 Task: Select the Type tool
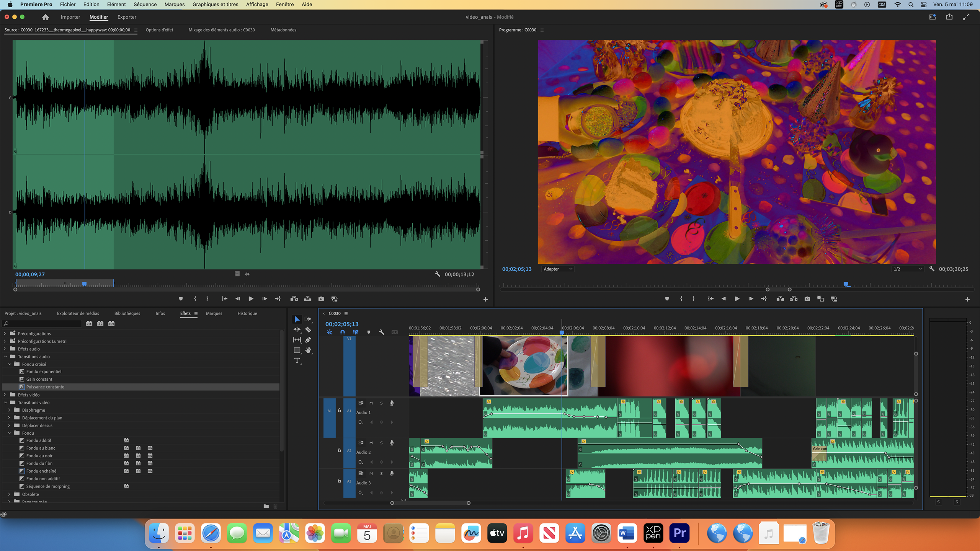tap(297, 360)
